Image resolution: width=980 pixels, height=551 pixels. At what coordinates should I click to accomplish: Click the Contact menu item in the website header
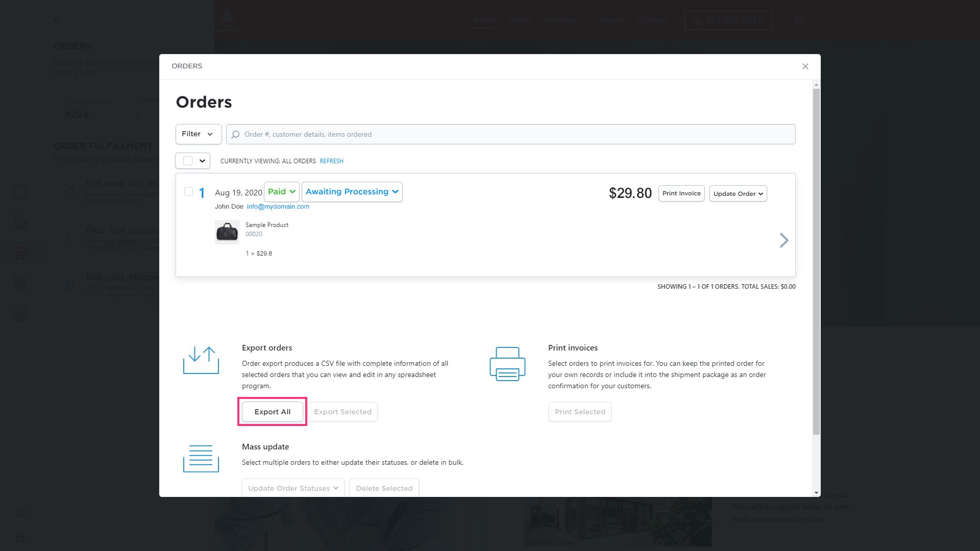coord(652,20)
